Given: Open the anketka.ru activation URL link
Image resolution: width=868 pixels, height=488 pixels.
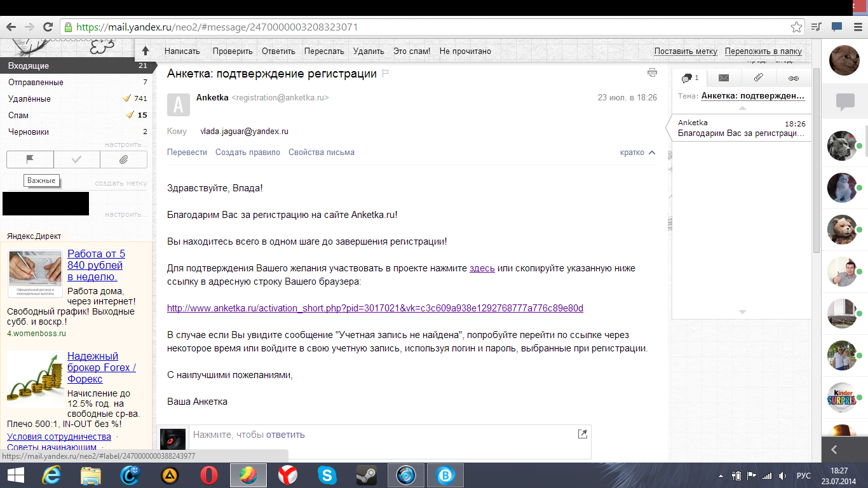Looking at the screenshot, I should click(375, 308).
